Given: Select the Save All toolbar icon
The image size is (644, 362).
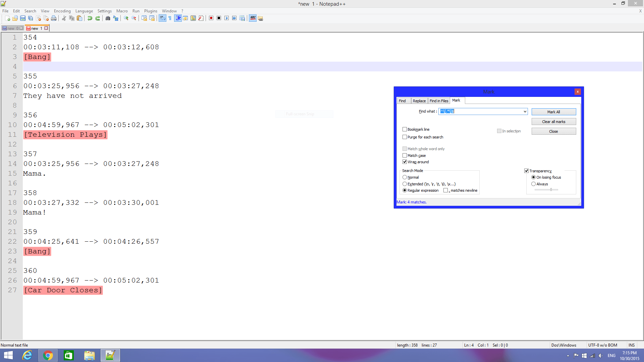Looking at the screenshot, I should 30,18.
